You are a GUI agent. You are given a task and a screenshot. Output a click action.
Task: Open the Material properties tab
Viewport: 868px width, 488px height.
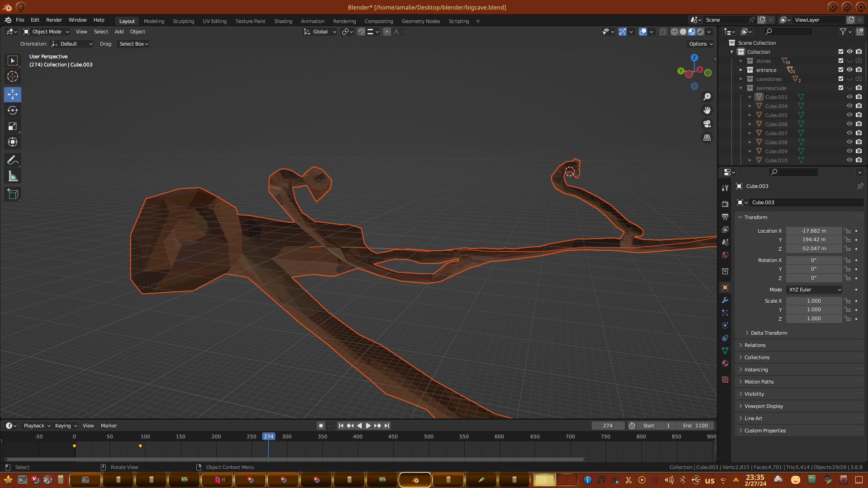pyautogui.click(x=725, y=364)
